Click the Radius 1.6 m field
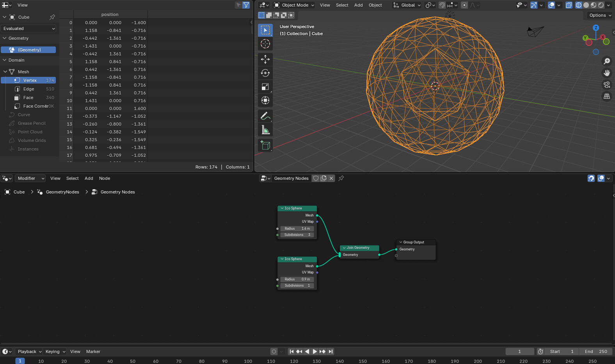This screenshot has height=364, width=615. (297, 229)
